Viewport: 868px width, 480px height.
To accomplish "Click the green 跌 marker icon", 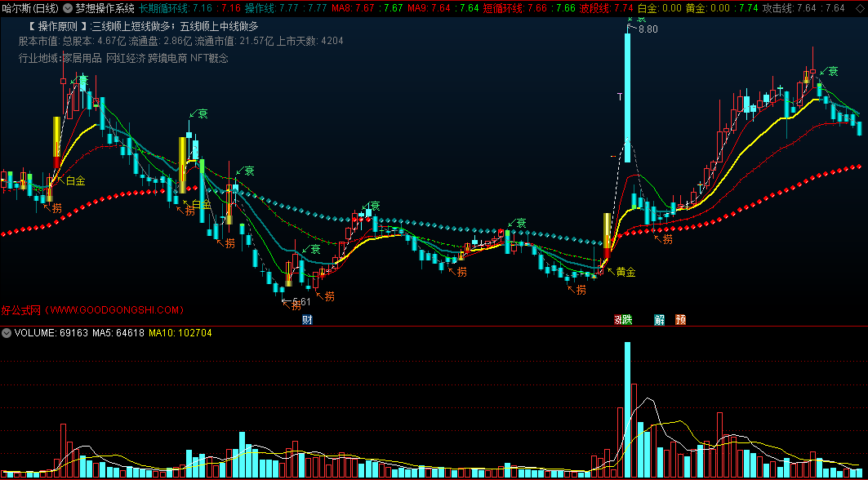I will pos(626,319).
